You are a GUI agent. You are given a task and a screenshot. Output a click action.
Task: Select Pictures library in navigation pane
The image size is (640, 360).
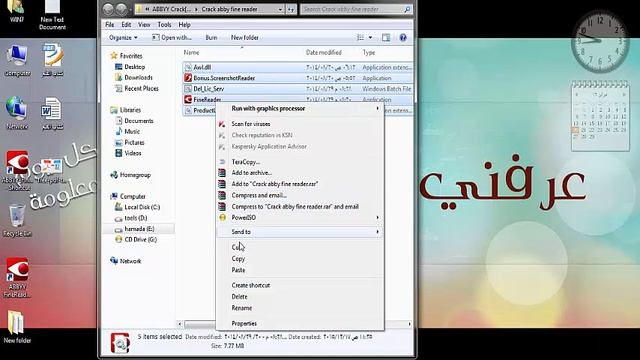[134, 142]
